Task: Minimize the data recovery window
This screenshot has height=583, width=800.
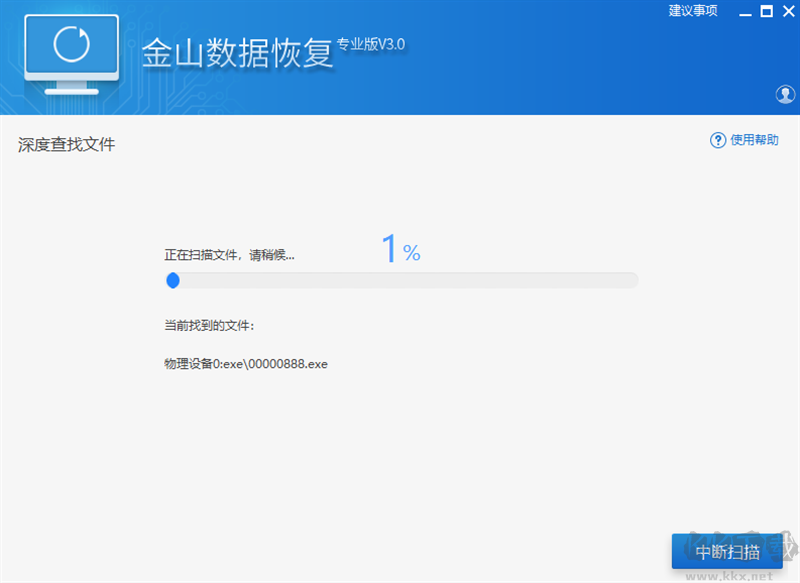Action: click(x=744, y=12)
